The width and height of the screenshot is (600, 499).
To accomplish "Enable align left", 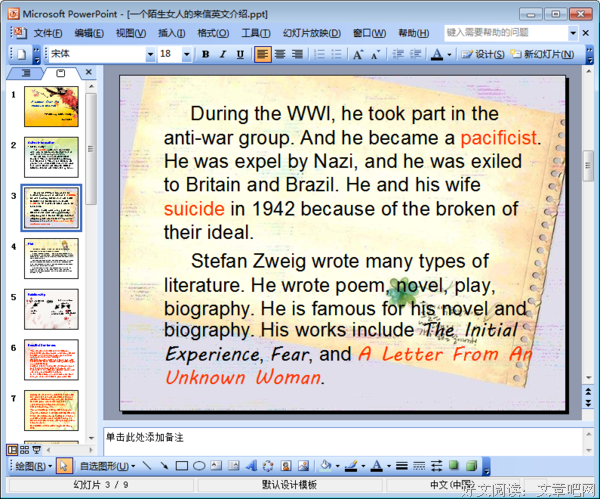I will click(x=262, y=54).
